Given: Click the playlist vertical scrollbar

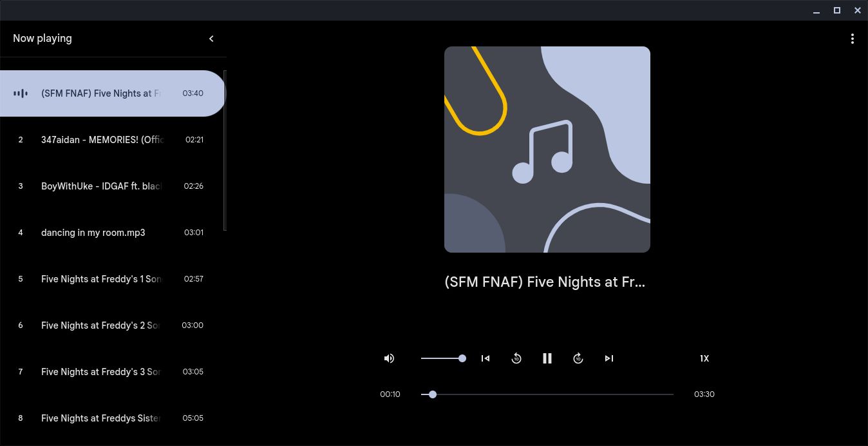Looking at the screenshot, I should point(225,150).
